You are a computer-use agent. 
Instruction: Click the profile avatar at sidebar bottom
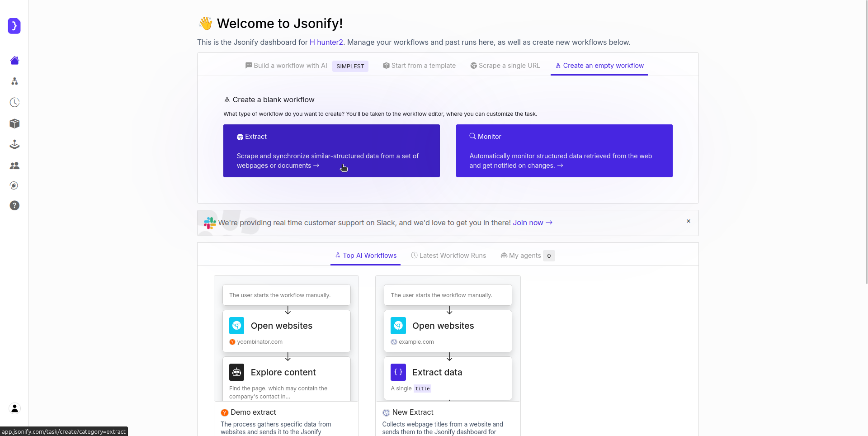14,408
